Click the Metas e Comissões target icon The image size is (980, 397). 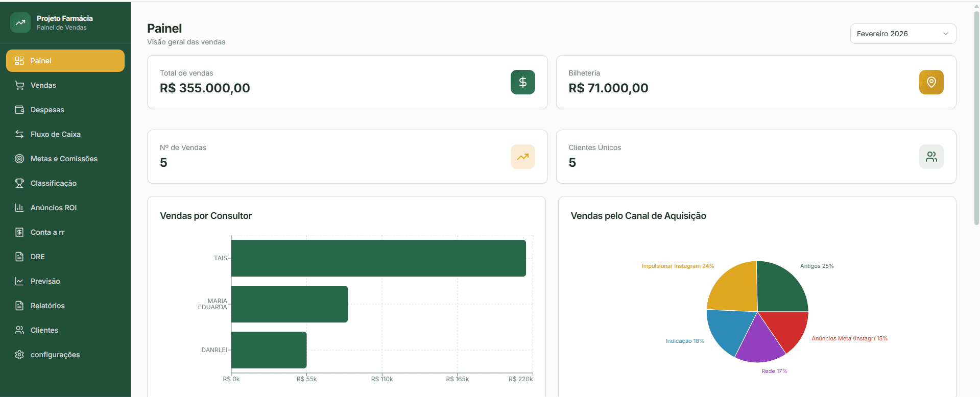point(19,159)
